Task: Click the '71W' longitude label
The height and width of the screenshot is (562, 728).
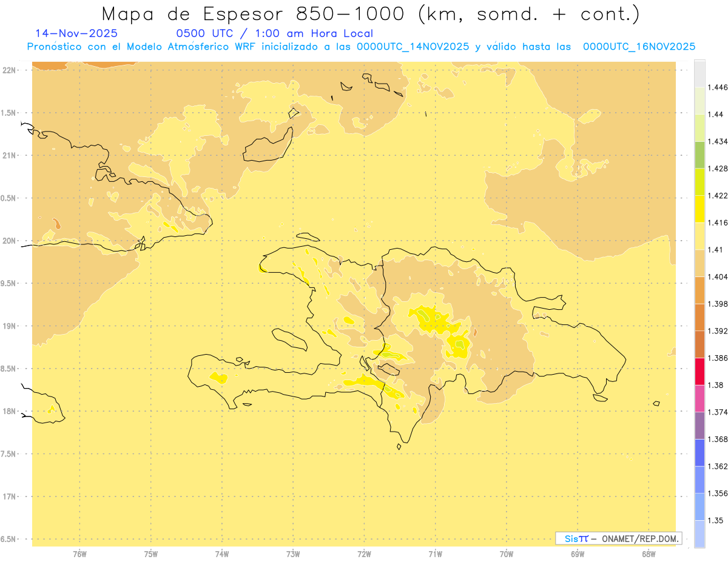Action: [x=435, y=554]
